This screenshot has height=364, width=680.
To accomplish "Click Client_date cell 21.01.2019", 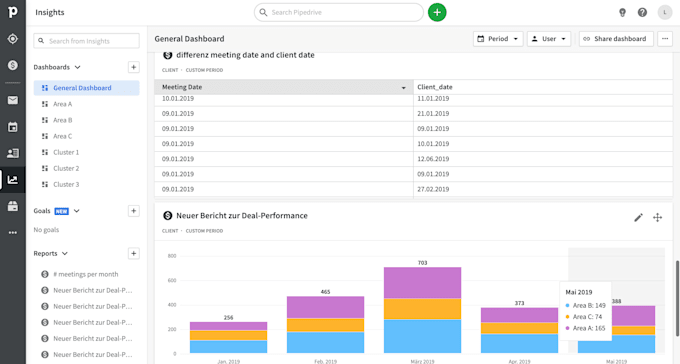I will [x=433, y=114].
